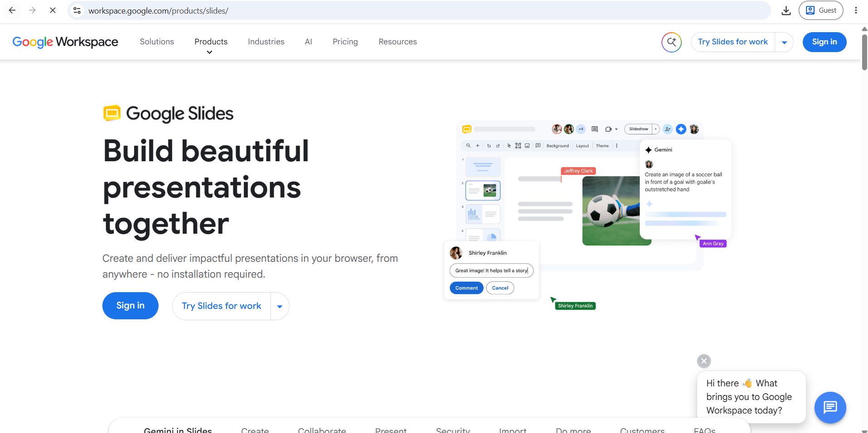Click slide 2 thumbnail in illustration
The width and height of the screenshot is (868, 433).
[x=483, y=190]
